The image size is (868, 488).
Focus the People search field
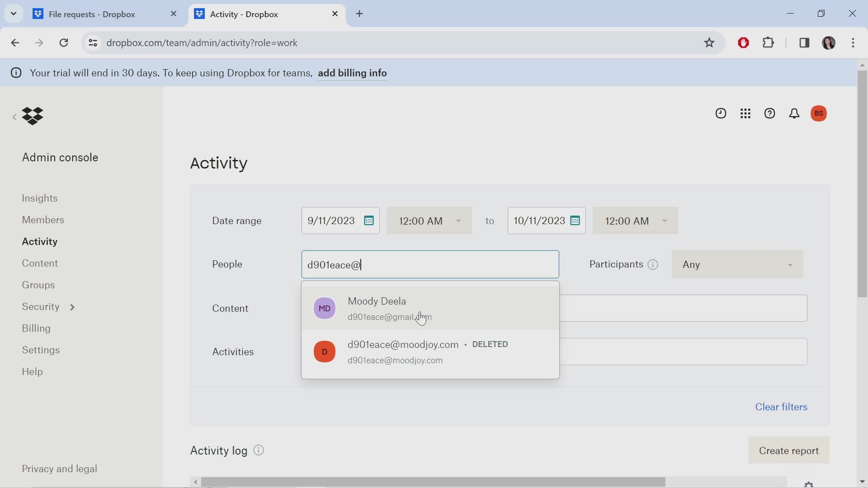click(x=430, y=264)
